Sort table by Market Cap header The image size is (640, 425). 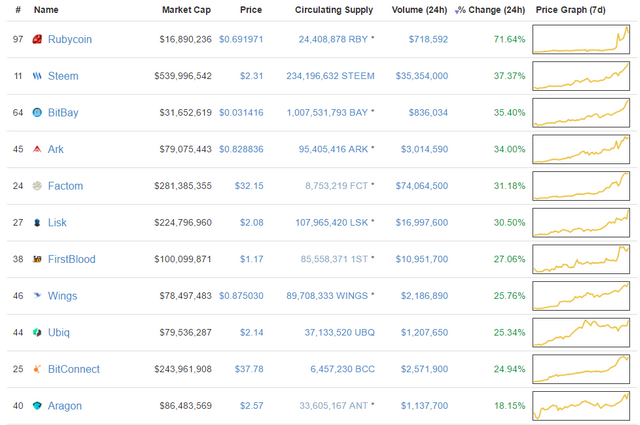(187, 10)
